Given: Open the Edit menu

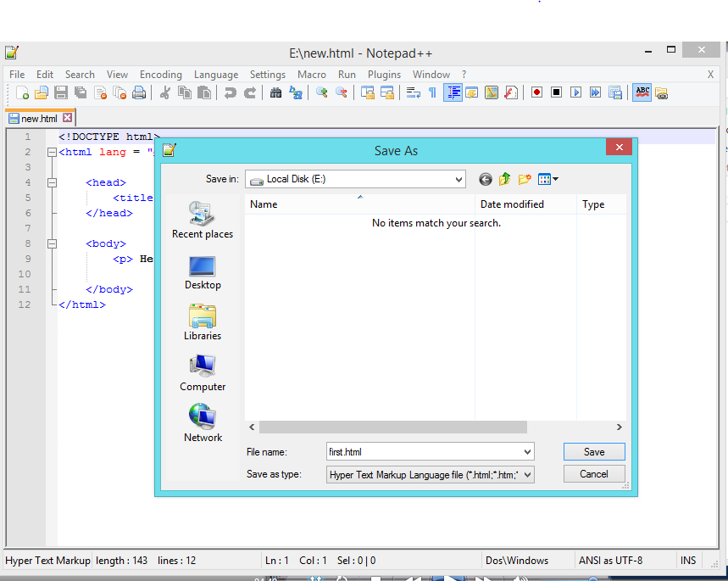Looking at the screenshot, I should click(x=45, y=75).
